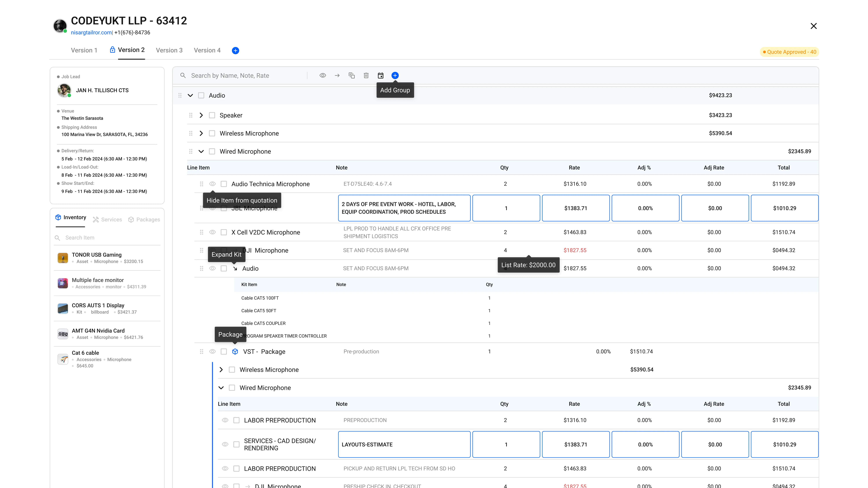This screenshot has height=488, width=868.
Task: Check the Audio Technica Microphone checkbox
Action: (224, 184)
